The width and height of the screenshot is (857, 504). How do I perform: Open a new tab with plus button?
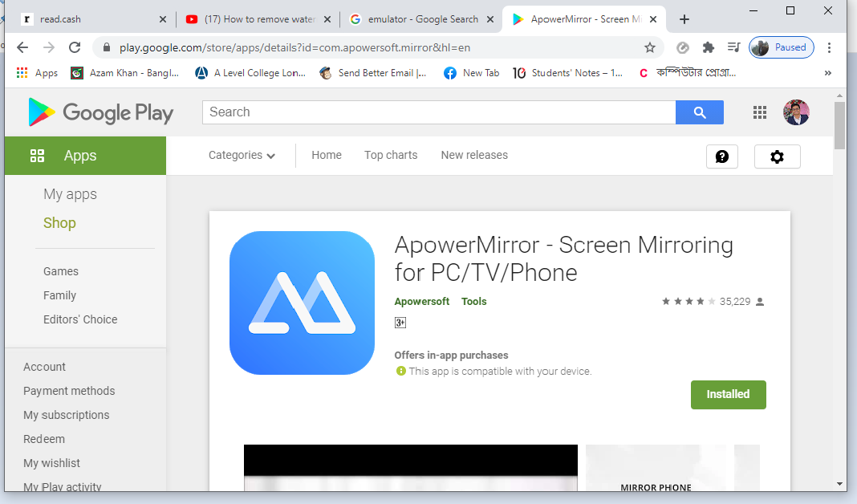tap(684, 19)
